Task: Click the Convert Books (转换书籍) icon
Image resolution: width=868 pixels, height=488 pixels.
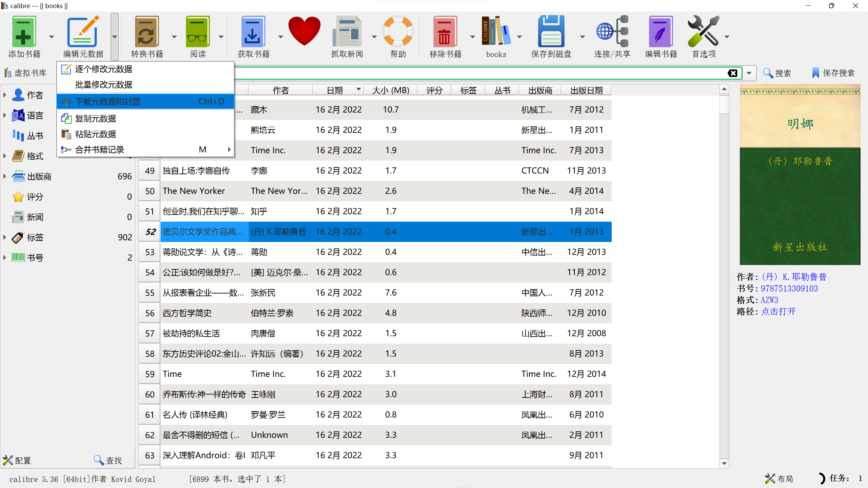Action: coord(147,32)
